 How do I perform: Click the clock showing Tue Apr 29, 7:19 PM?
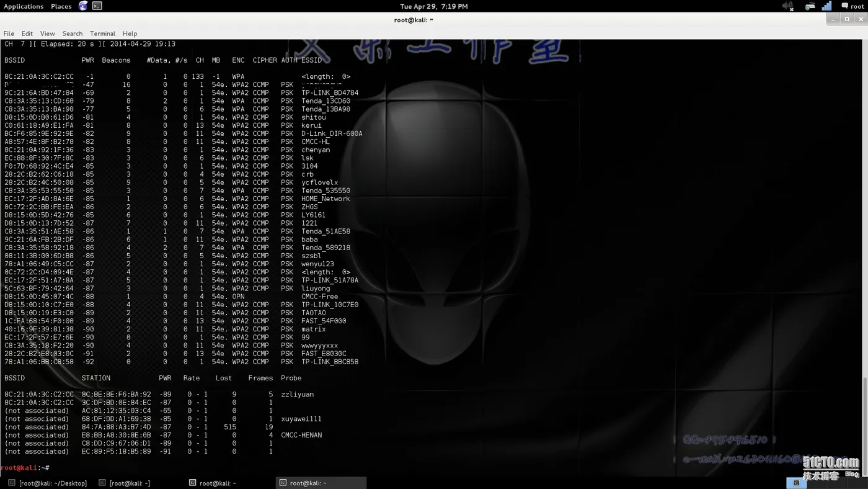434,6
